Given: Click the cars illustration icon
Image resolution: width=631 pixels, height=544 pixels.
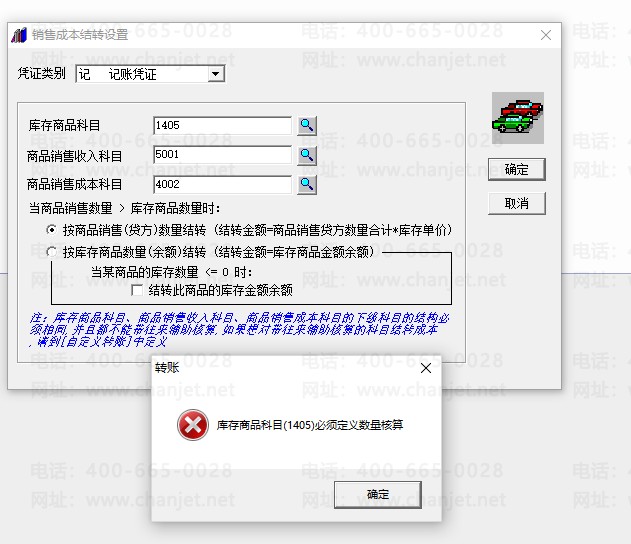Looking at the screenshot, I should [518, 118].
